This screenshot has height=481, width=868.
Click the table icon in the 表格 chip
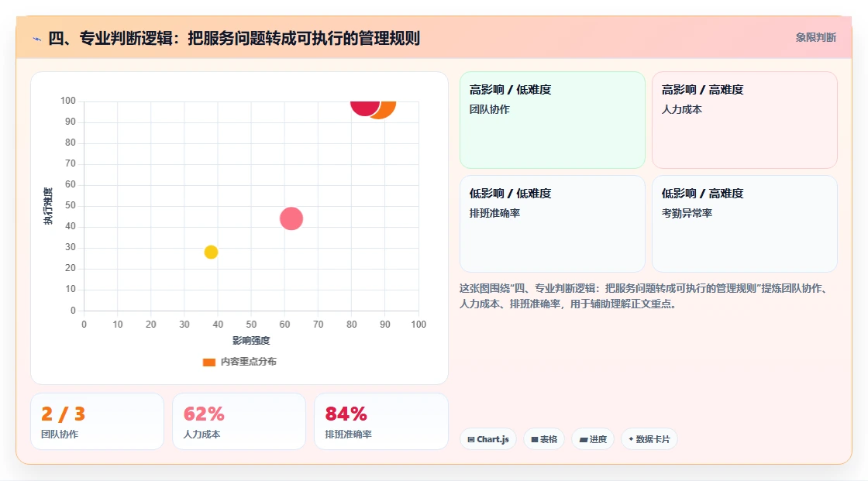[535, 439]
